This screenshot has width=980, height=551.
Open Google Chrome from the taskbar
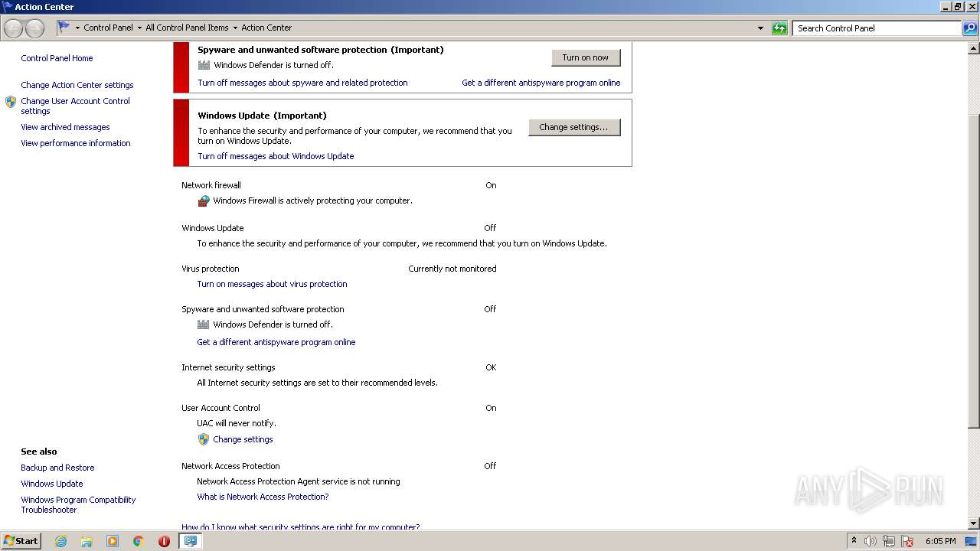pyautogui.click(x=139, y=541)
